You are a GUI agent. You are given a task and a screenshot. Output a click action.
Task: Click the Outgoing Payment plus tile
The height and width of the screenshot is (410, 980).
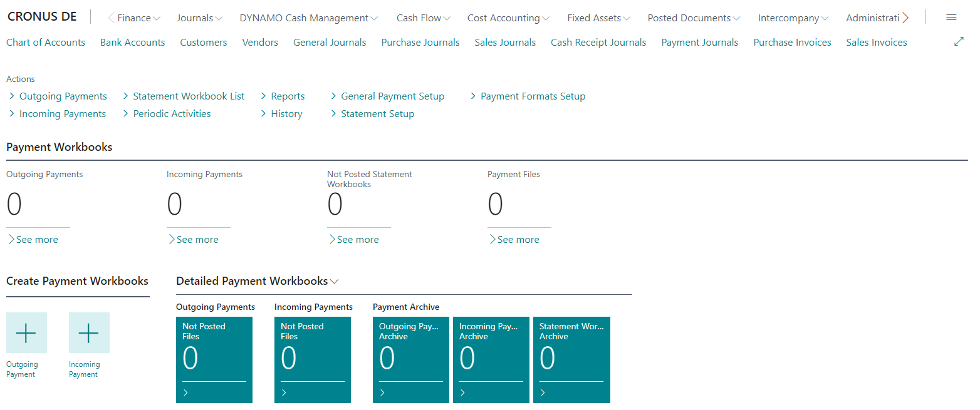26,333
